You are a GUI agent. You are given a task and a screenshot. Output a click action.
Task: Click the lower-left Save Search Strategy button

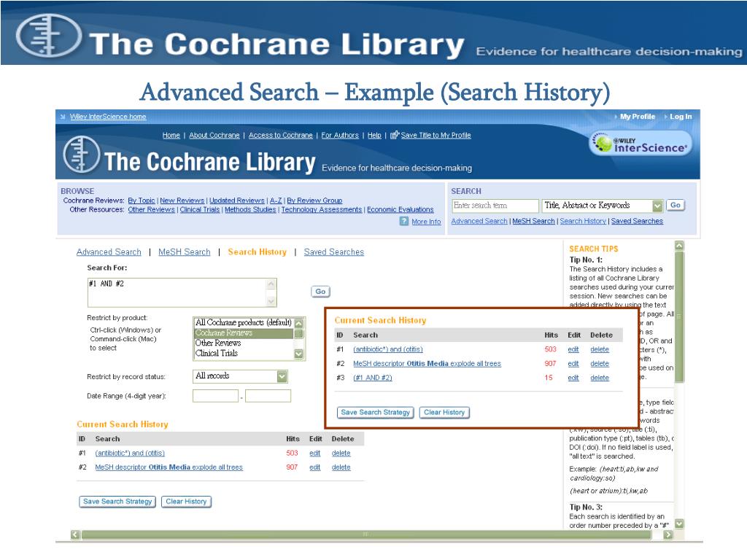pos(117,502)
